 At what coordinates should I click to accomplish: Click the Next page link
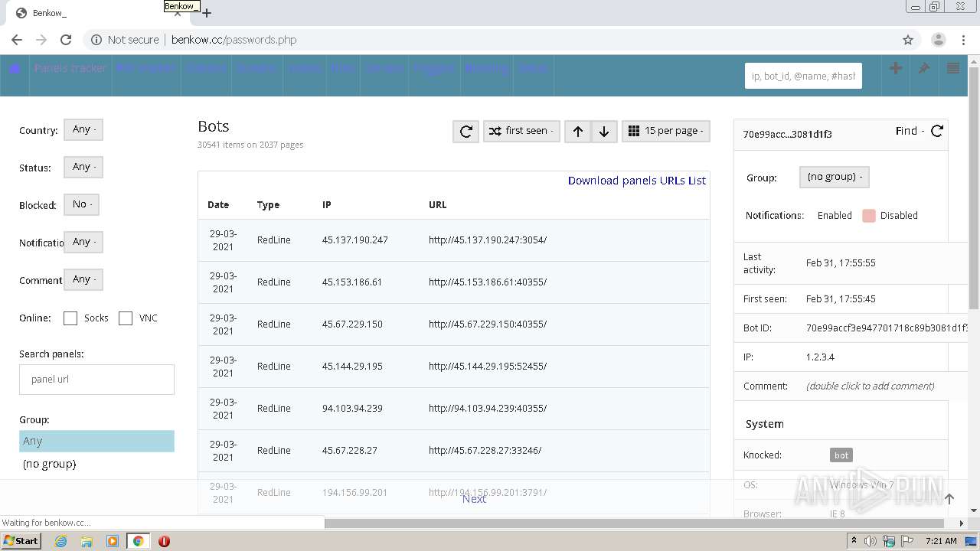click(474, 499)
